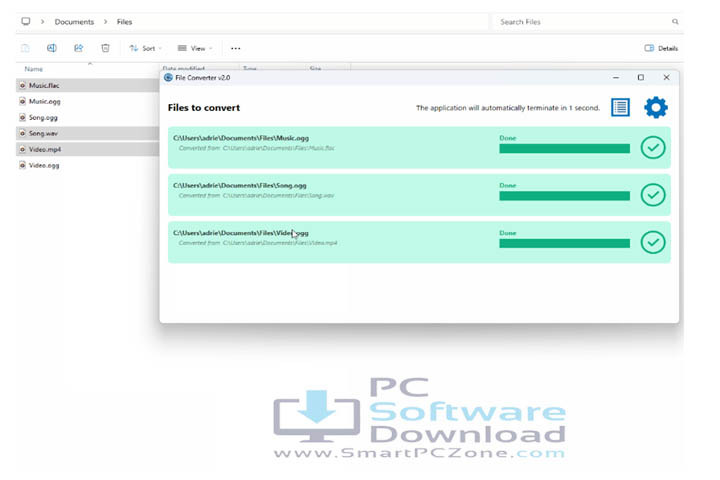Select the Song.wav file

click(87, 133)
